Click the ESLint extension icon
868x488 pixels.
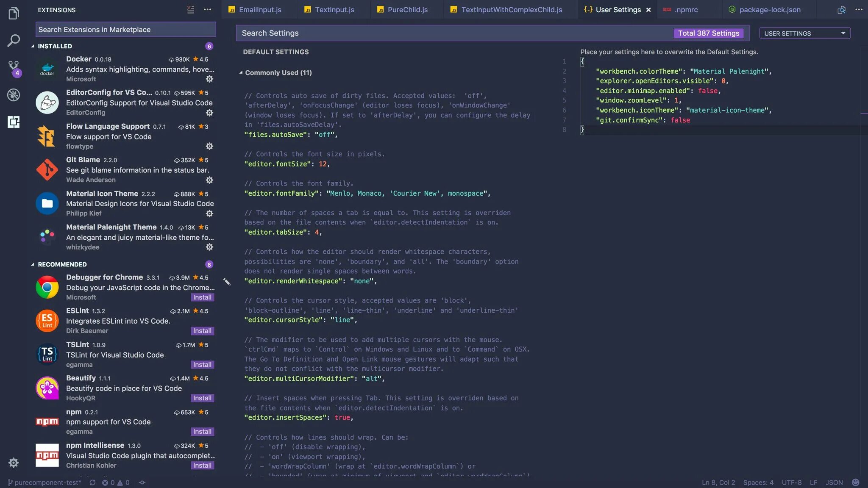coord(47,321)
